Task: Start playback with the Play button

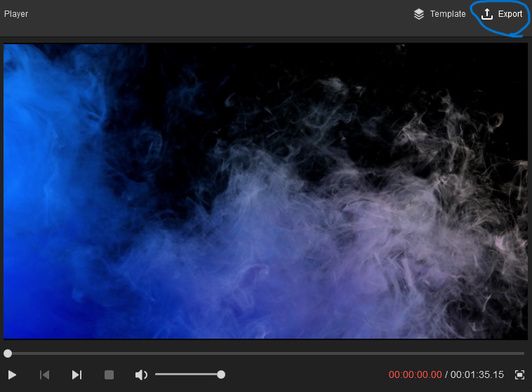Action: [x=12, y=375]
